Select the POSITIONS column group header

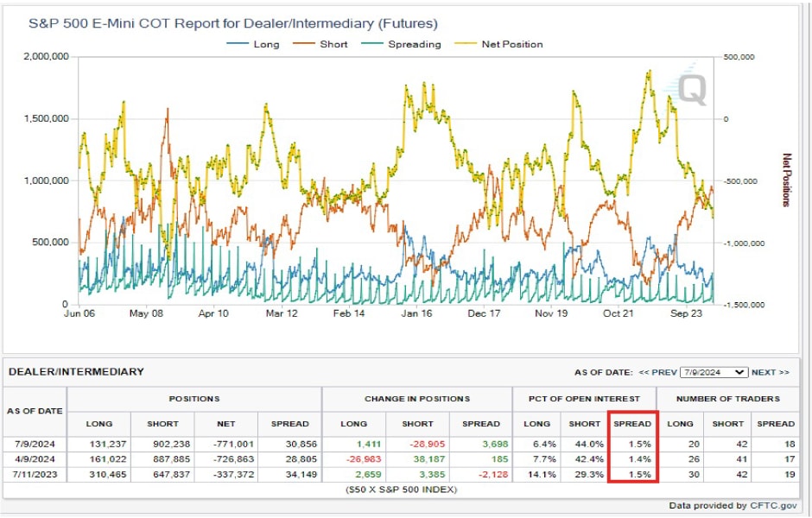(194, 399)
